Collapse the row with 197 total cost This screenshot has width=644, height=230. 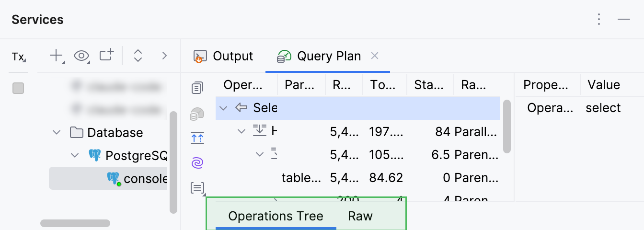coord(241,131)
